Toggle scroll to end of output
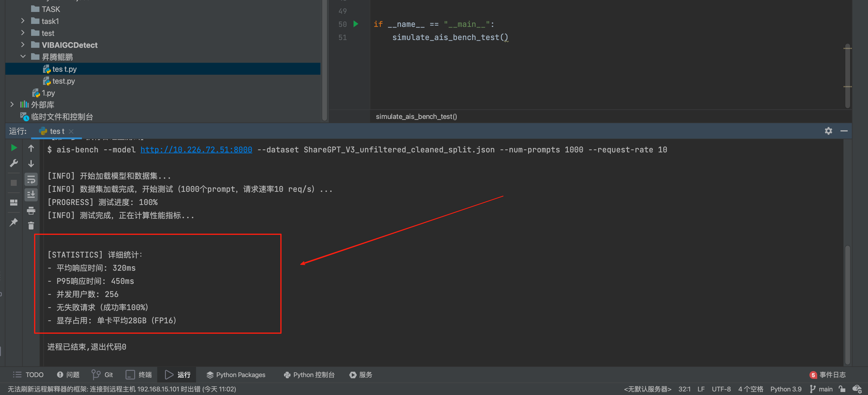The image size is (868, 395). tap(31, 194)
